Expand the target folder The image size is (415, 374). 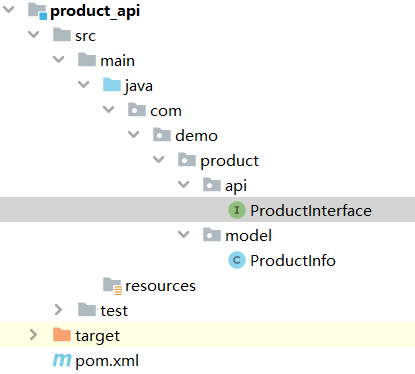(33, 335)
